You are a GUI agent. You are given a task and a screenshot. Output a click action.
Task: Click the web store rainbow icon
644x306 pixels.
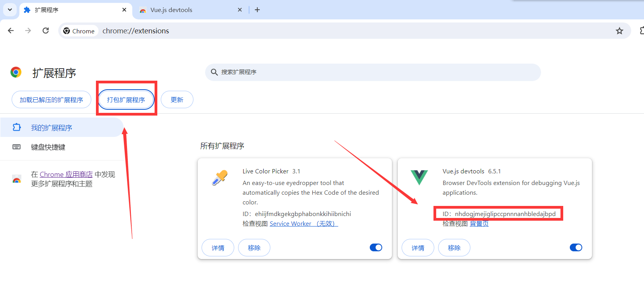(16, 179)
